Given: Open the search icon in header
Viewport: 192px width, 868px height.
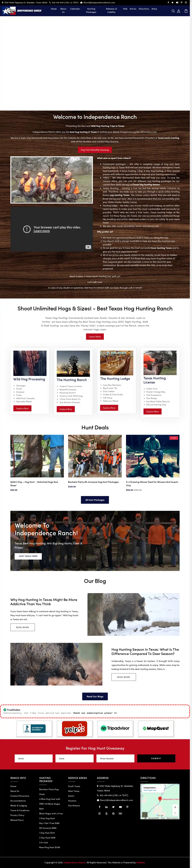Looking at the screenshot, I should tap(173, 11).
